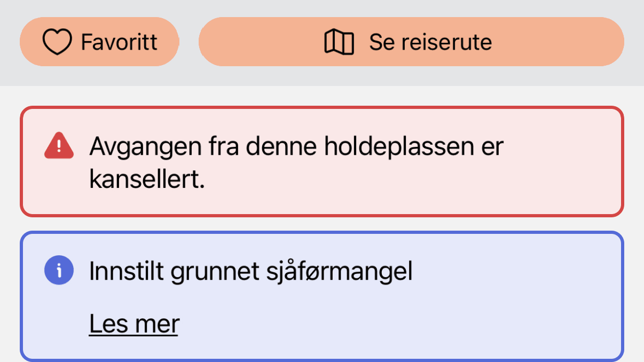The height and width of the screenshot is (362, 644).
Task: Click the Favoritt text label
Action: coord(119,42)
